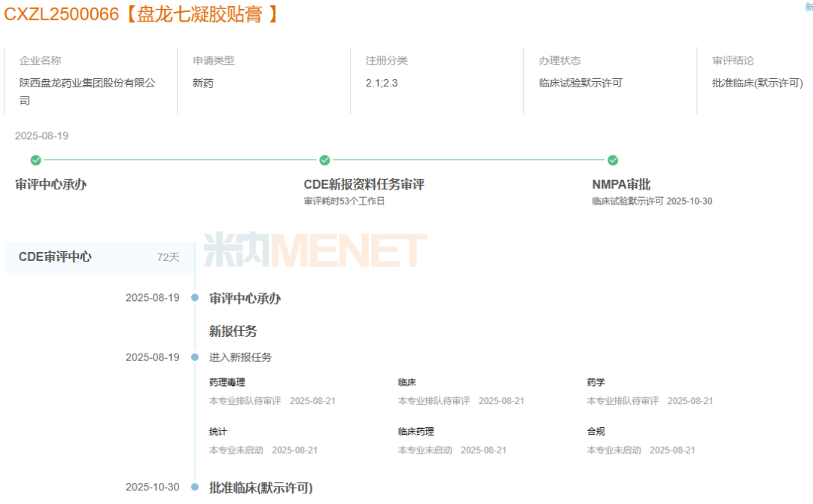This screenshot has width=813, height=504.
Task: Click the 临床试验默示许可 status value
Action: pos(580,83)
